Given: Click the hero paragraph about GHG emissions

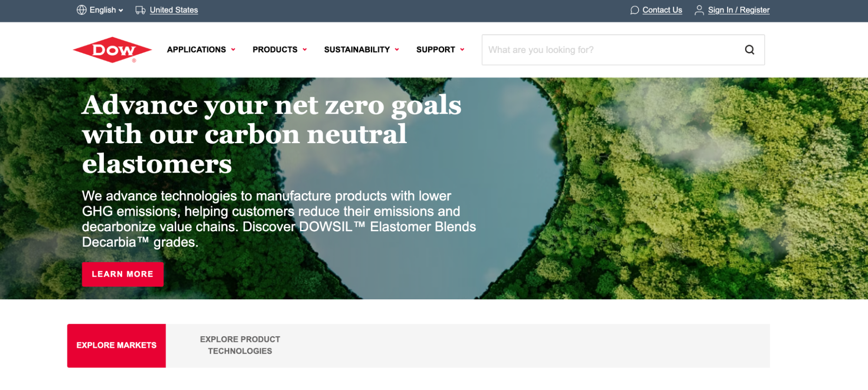Looking at the screenshot, I should (x=279, y=219).
